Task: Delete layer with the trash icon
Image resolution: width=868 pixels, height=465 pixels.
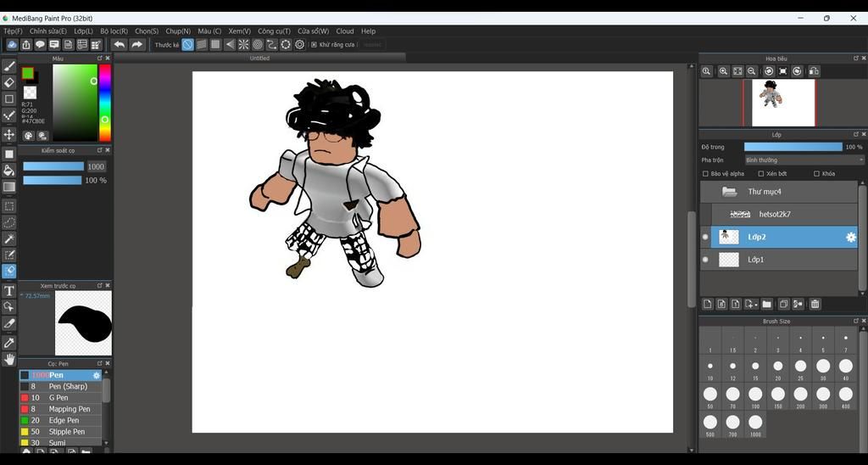Action: pyautogui.click(x=815, y=304)
